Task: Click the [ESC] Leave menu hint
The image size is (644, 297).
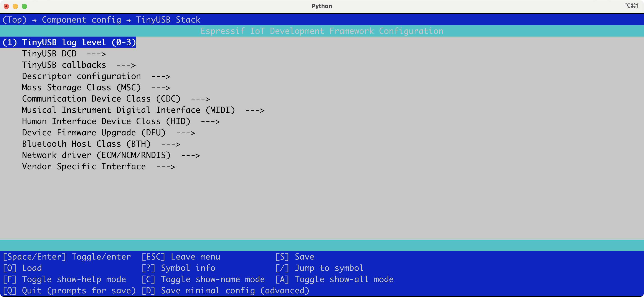Action: 181,257
